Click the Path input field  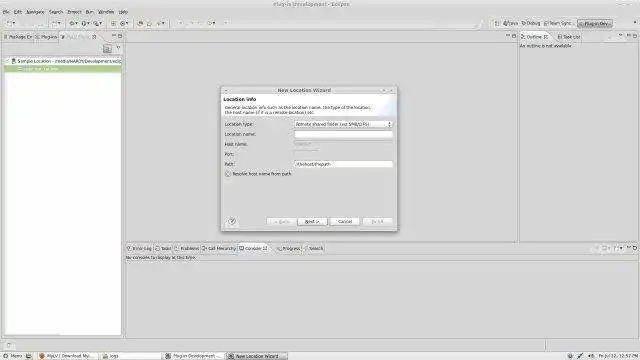[x=343, y=164]
